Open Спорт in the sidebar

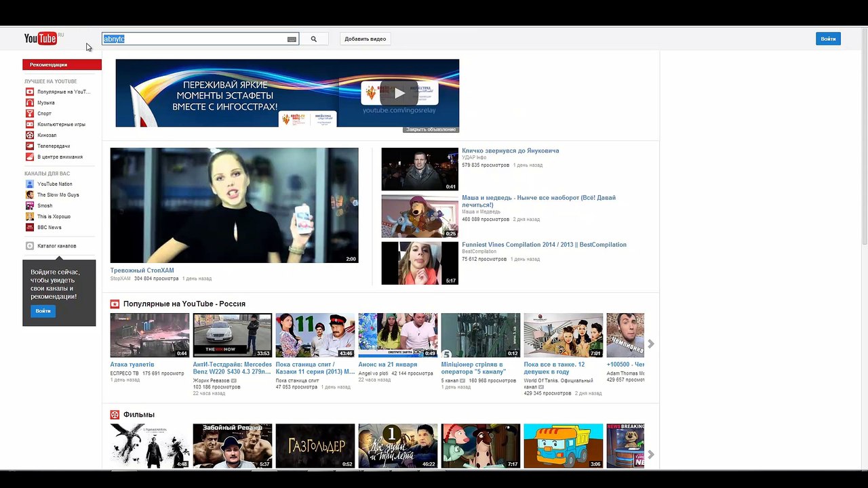(45, 113)
